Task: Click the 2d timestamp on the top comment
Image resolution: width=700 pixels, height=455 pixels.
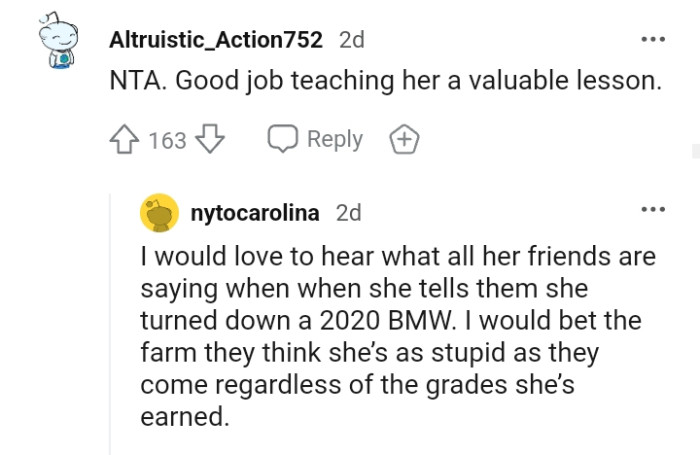Action: [x=352, y=40]
